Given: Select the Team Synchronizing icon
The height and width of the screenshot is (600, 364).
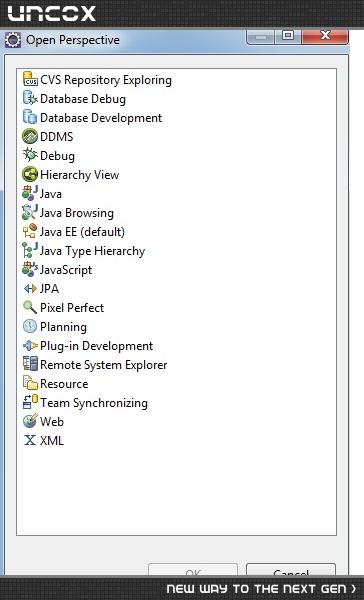Looking at the screenshot, I should coord(30,402).
